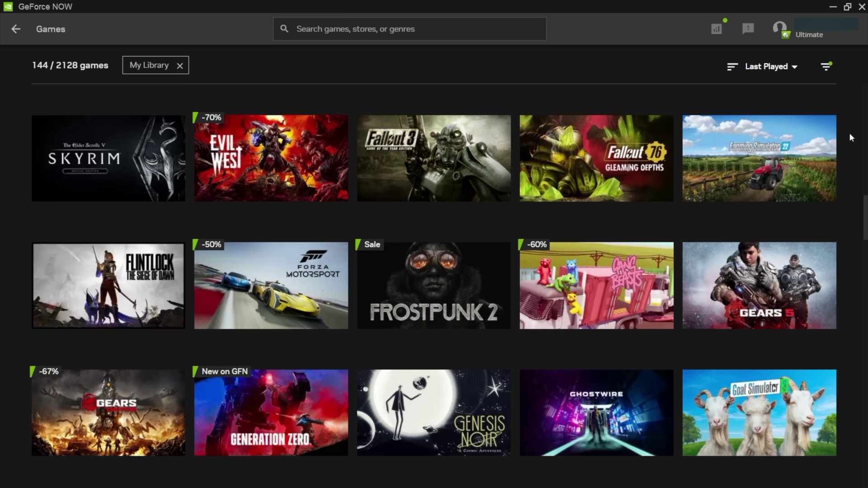Open the announcements message icon
Viewport: 868px width, 488px height.
(x=748, y=28)
